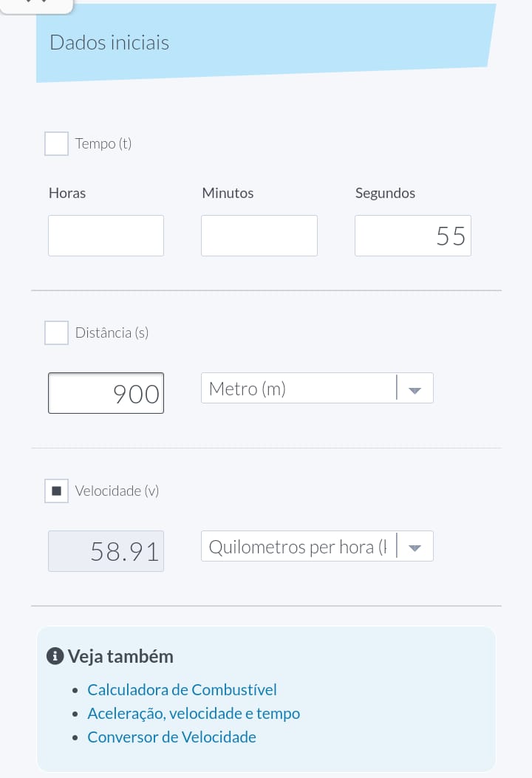Click the Dados iniciais section header
Viewport: 532px width, 778px height.
coord(109,43)
